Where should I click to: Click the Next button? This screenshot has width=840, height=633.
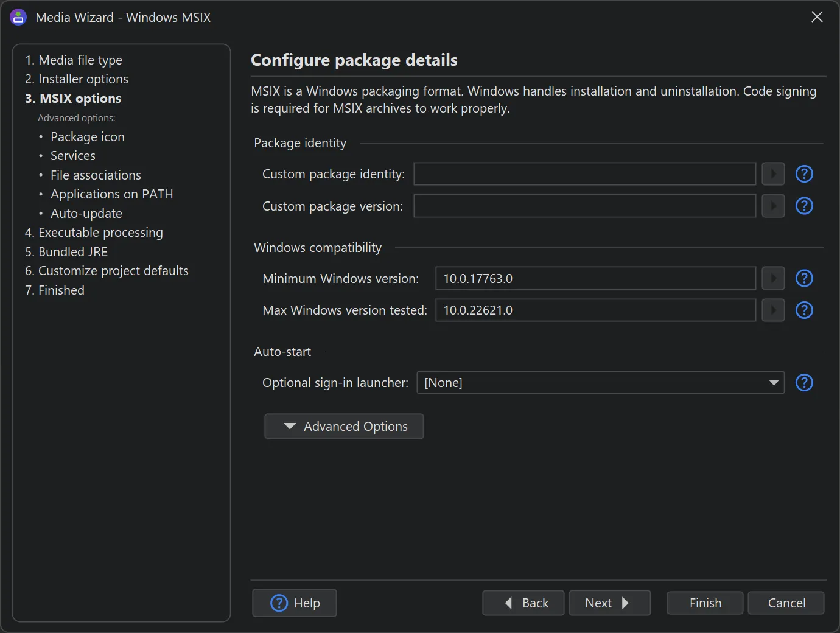610,603
